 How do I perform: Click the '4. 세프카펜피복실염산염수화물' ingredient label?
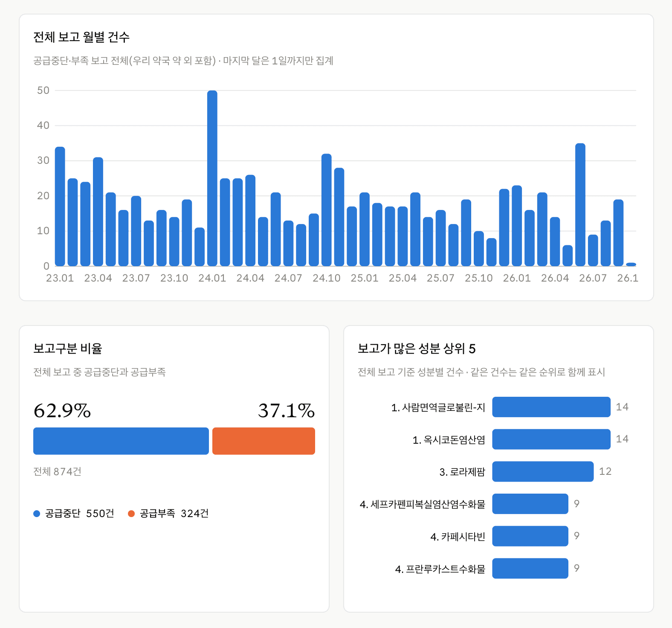coord(423,504)
